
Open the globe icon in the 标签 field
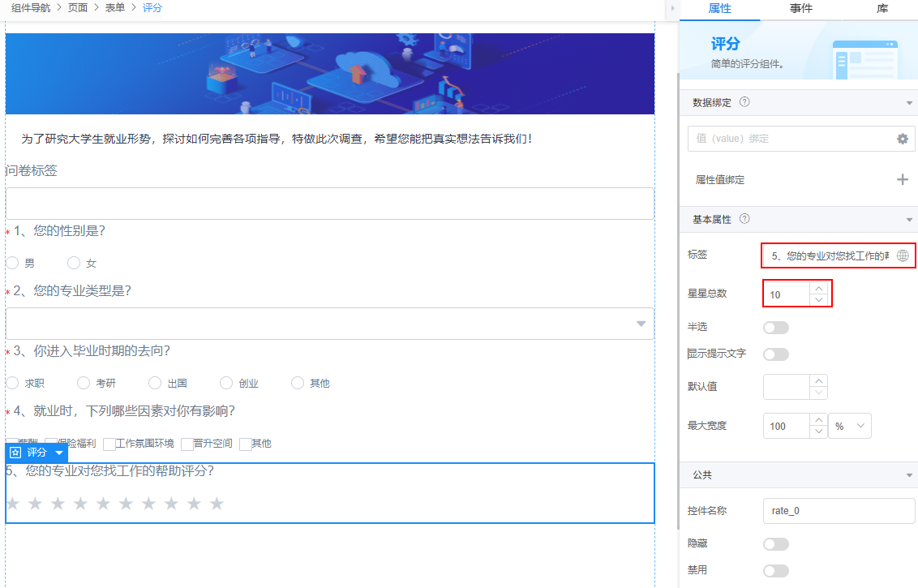coord(903,256)
